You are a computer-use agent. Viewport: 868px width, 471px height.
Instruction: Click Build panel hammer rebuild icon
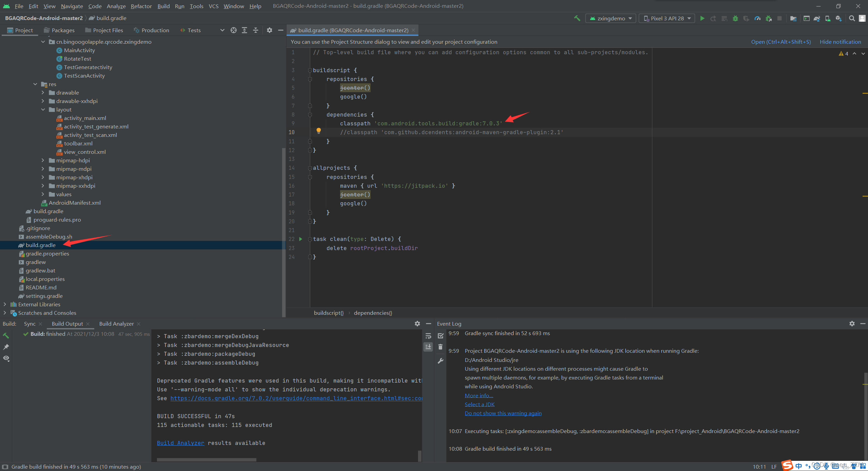[x=6, y=335]
